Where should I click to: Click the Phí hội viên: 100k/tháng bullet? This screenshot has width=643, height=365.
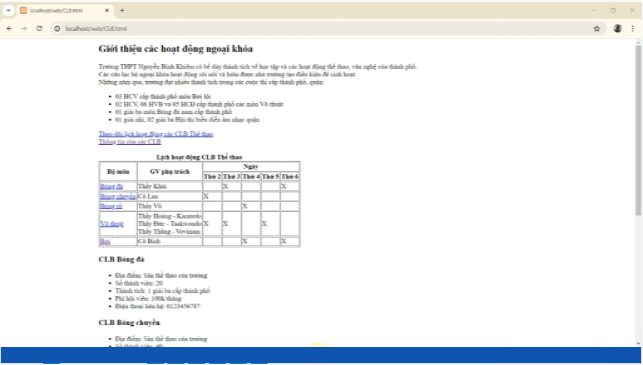tap(148, 299)
